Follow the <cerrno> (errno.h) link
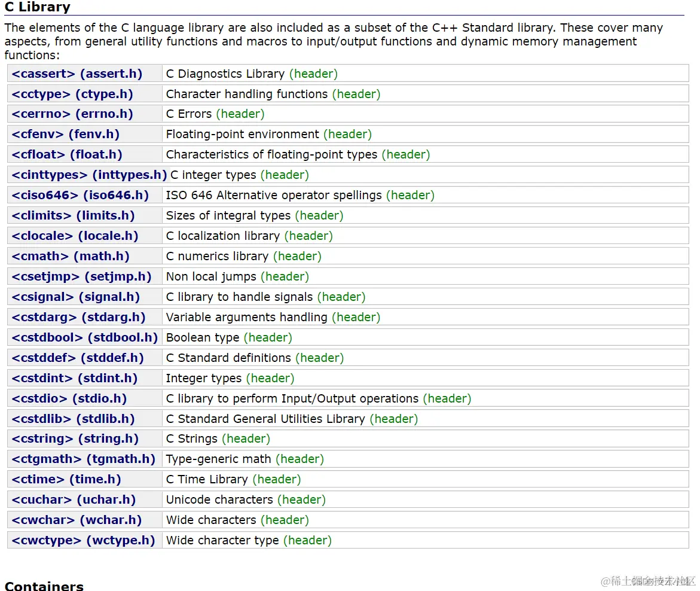 72,114
